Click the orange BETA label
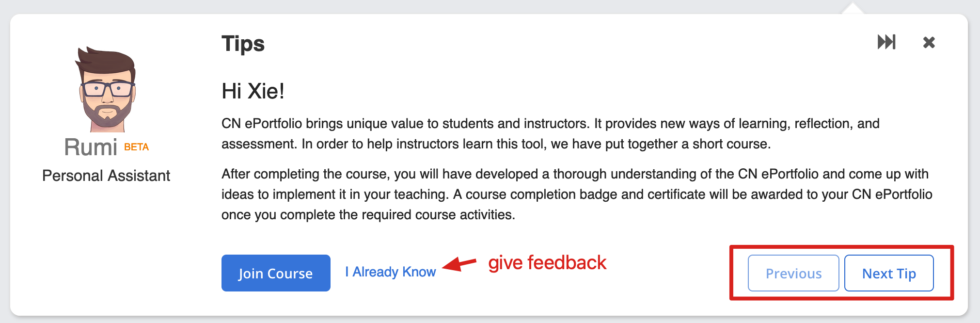The image size is (980, 323). (136, 147)
